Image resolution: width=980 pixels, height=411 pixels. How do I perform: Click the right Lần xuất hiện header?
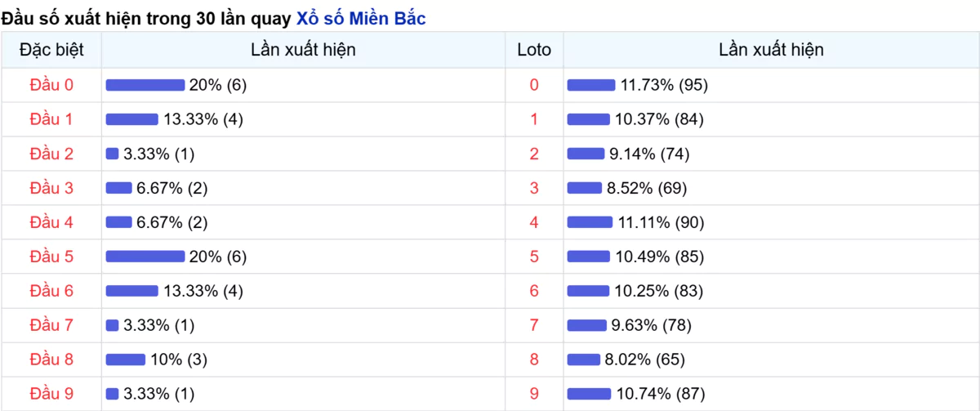click(771, 50)
